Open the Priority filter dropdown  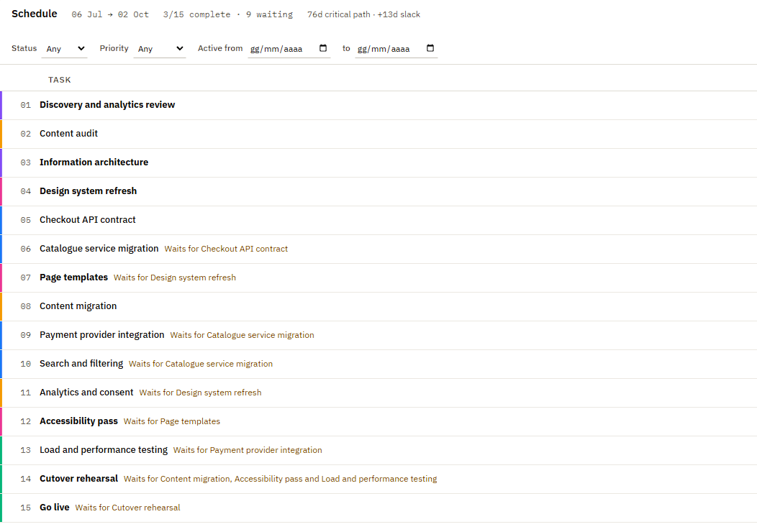tap(159, 49)
